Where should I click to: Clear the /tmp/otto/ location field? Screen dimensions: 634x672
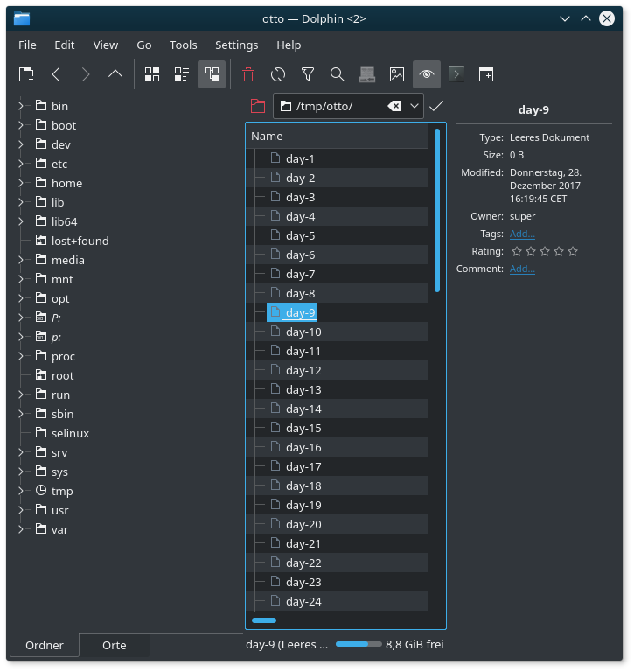point(394,106)
